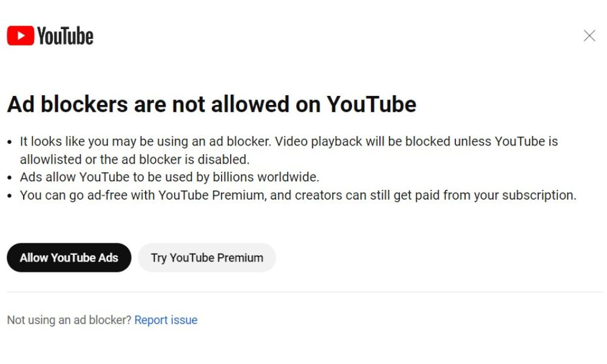Click the heading about ad blockers
The image size is (607, 364).
click(x=211, y=104)
